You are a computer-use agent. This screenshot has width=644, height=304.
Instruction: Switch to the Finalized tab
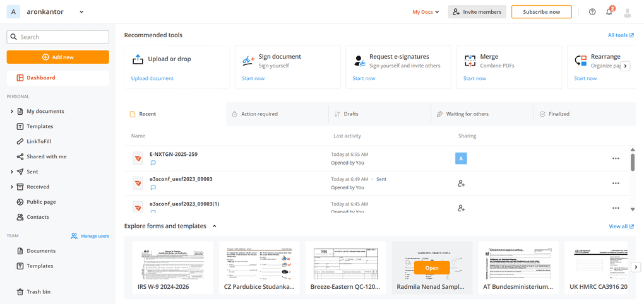(x=585, y=114)
